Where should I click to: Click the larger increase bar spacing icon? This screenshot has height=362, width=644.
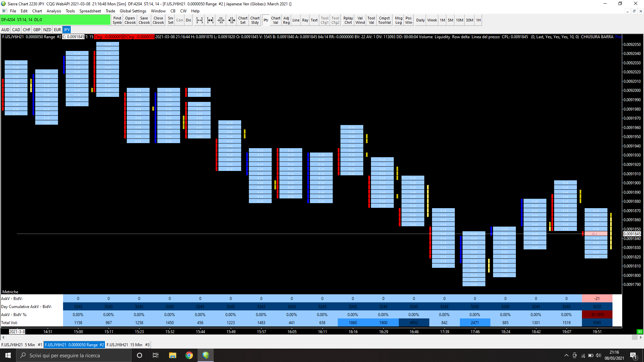[210, 20]
